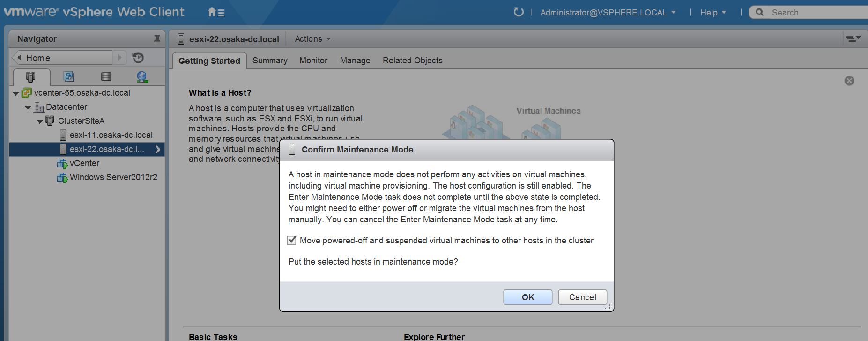Switch to the Summary tab

point(270,61)
